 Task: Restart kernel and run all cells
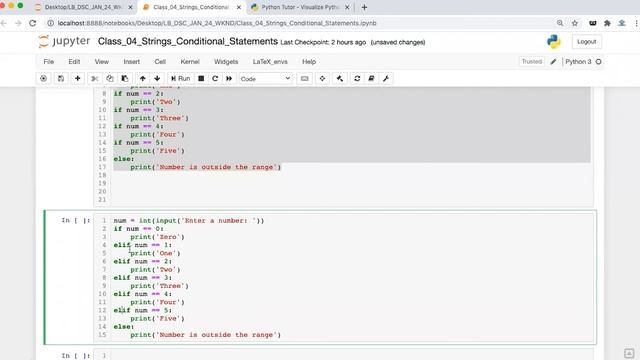(229, 78)
